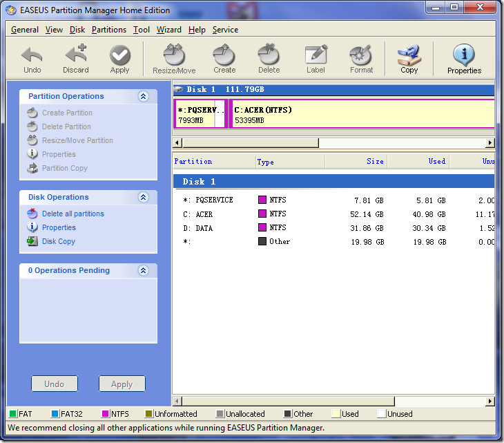The height and width of the screenshot is (443, 504).
Task: Click the Disk 1 group header in list
Action: pyautogui.click(x=334, y=182)
